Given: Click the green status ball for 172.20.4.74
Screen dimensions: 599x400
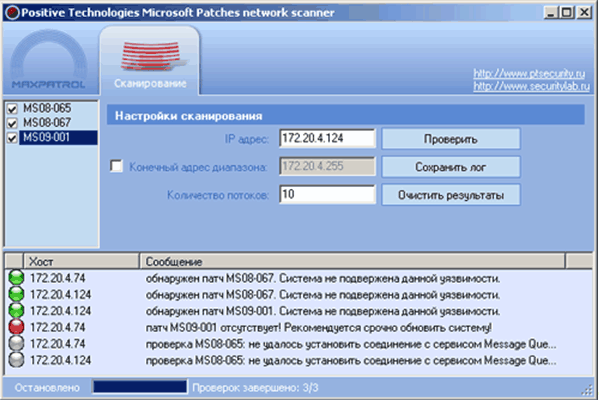Looking at the screenshot, I should pos(16,278).
